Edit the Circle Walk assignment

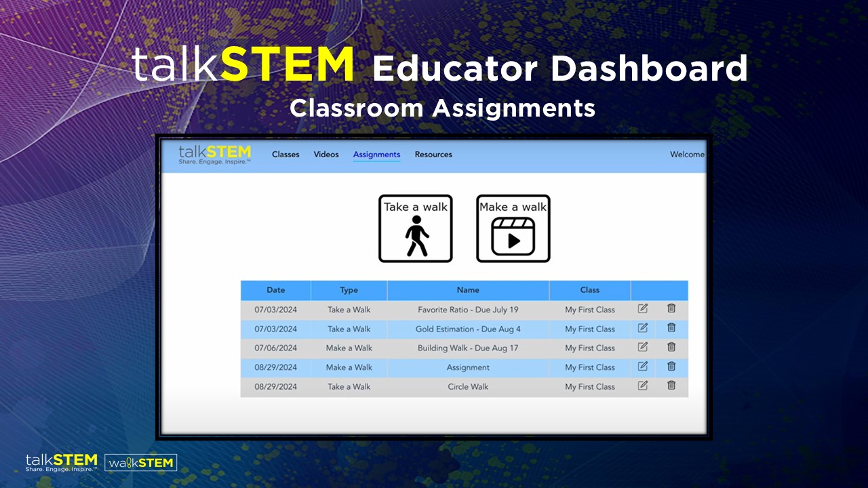coord(643,386)
